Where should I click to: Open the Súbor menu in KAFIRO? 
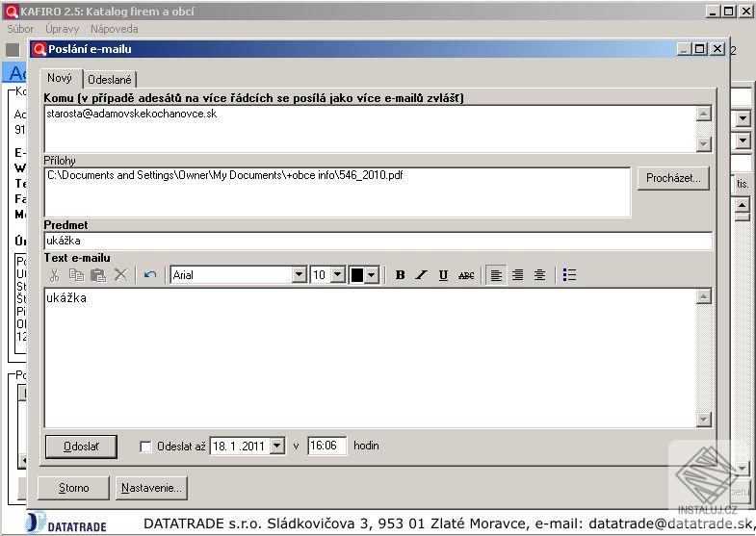[21, 29]
